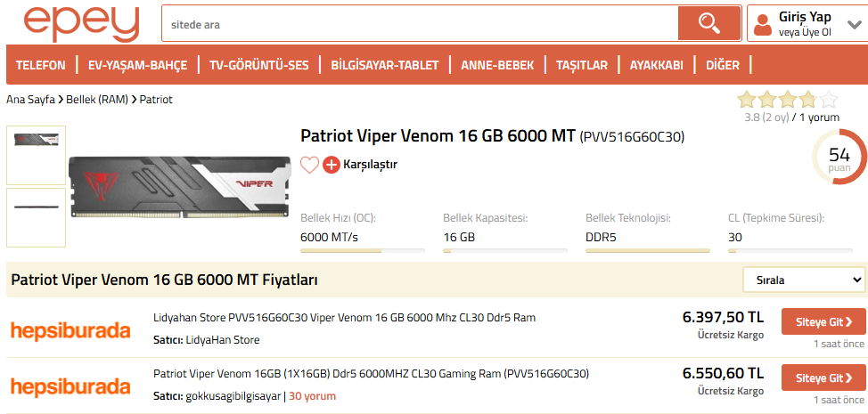Viewport: 868px width, 414px height.
Task: Open first hepsiburada store logo
Action: [x=70, y=329]
